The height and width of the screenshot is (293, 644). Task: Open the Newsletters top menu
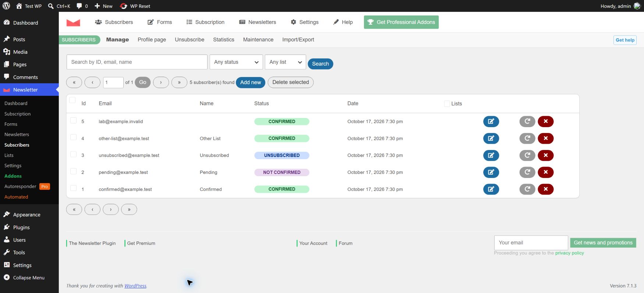coord(258,22)
